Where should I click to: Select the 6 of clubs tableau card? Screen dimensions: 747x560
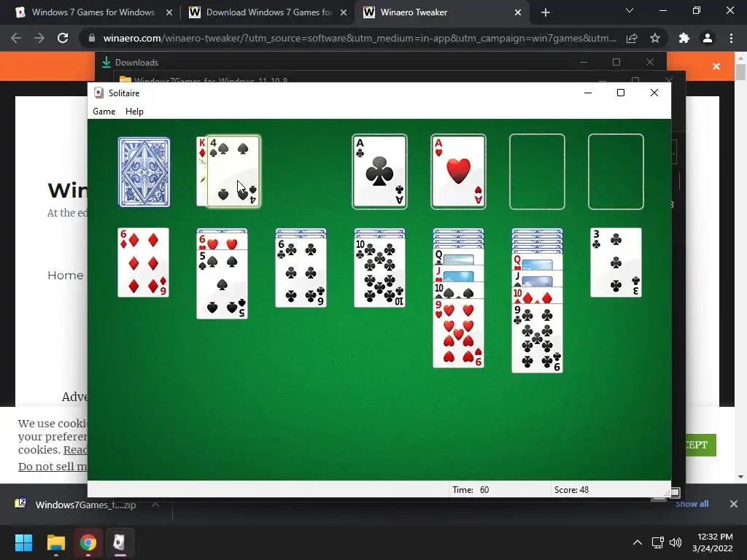(301, 273)
